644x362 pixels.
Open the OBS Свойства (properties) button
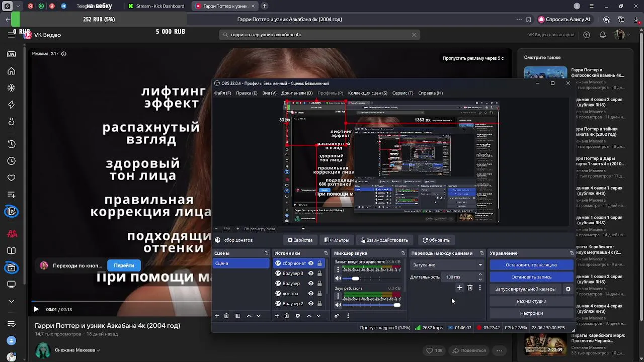click(300, 240)
